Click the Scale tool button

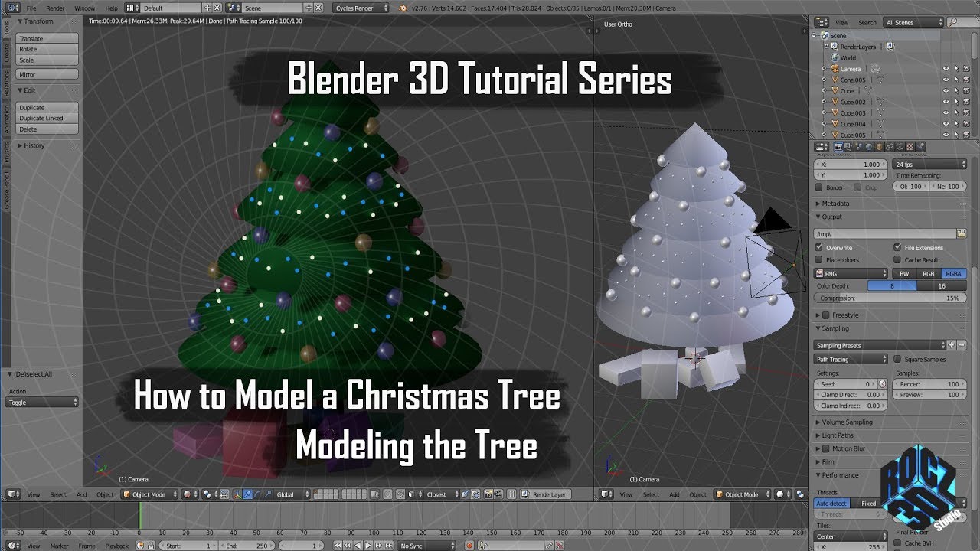(47, 60)
